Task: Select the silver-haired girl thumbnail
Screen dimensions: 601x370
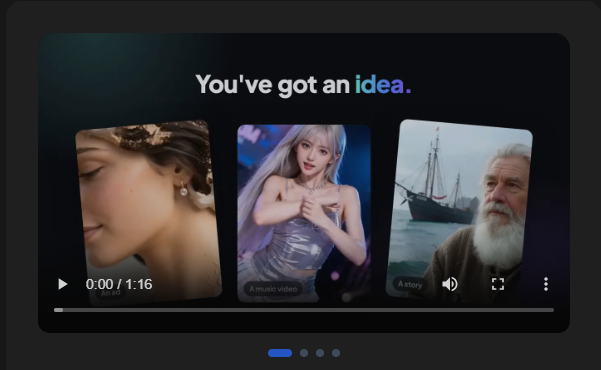Action: (x=304, y=213)
